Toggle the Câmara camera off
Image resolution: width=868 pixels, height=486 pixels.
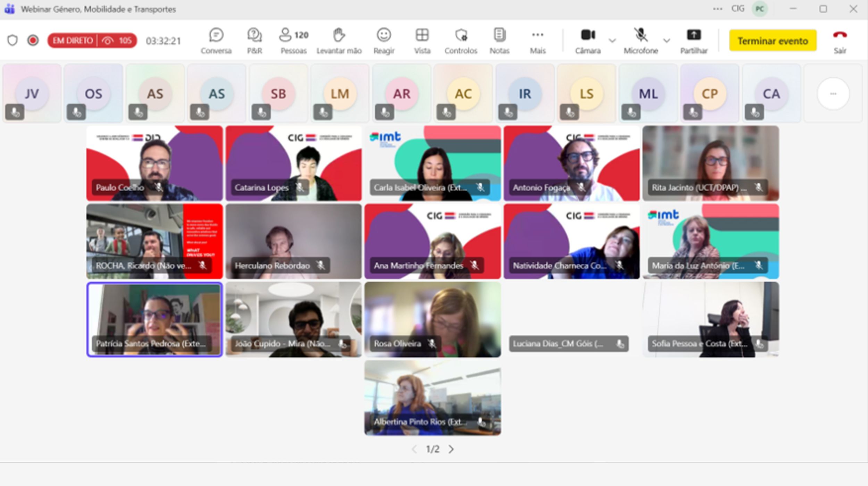click(588, 41)
